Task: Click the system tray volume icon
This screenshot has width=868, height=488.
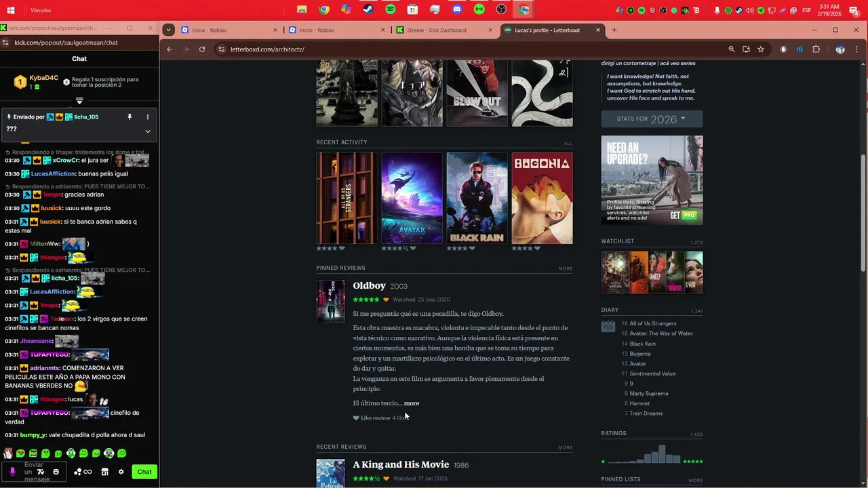Action: [x=750, y=10]
